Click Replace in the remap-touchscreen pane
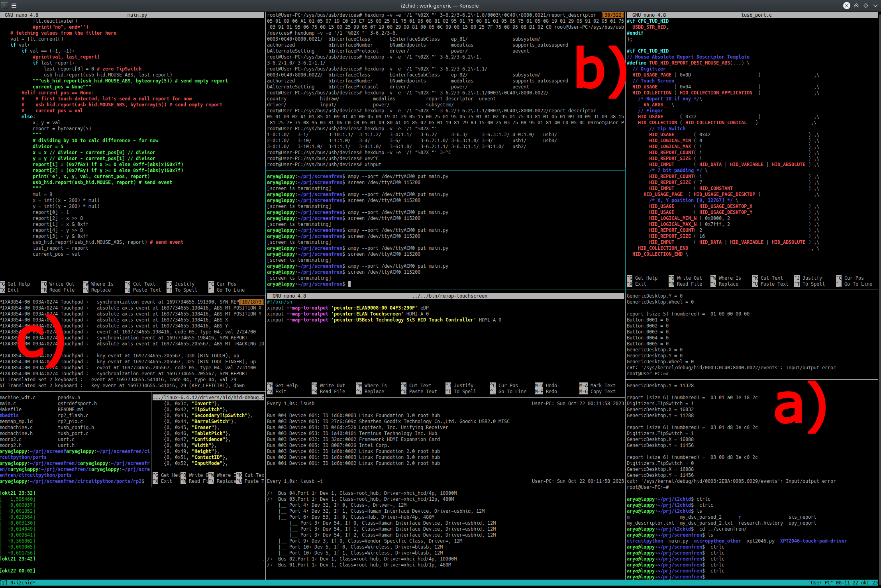The image size is (881, 588). pyautogui.click(x=375, y=392)
